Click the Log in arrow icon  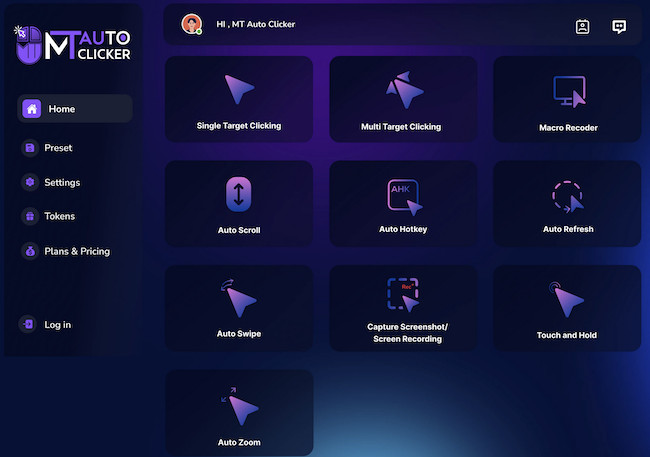coord(28,324)
